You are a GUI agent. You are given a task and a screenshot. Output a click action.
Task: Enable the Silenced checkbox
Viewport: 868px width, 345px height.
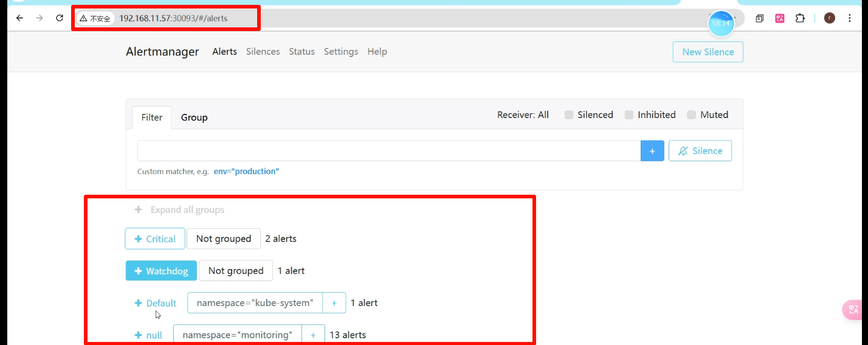tap(569, 115)
